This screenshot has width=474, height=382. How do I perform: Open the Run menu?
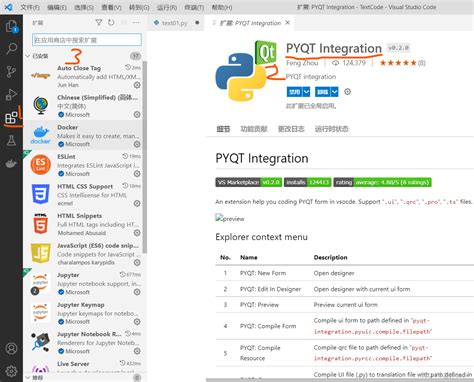pos(167,7)
